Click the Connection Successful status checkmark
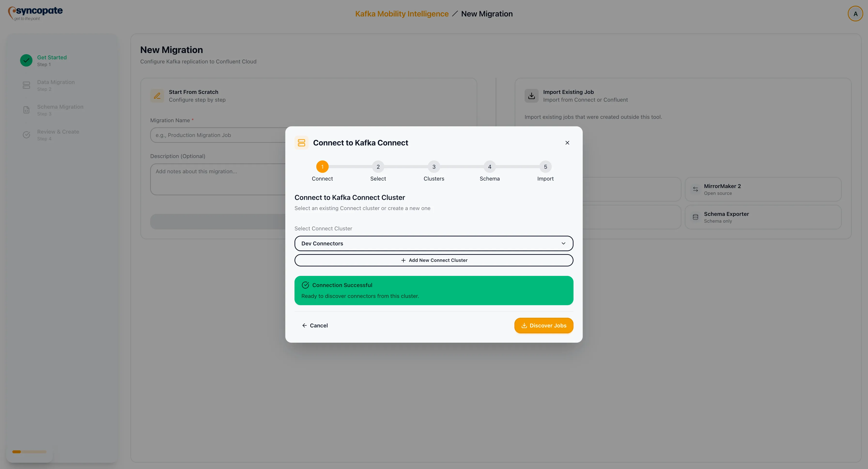Viewport: 868px width, 469px height. [305, 285]
